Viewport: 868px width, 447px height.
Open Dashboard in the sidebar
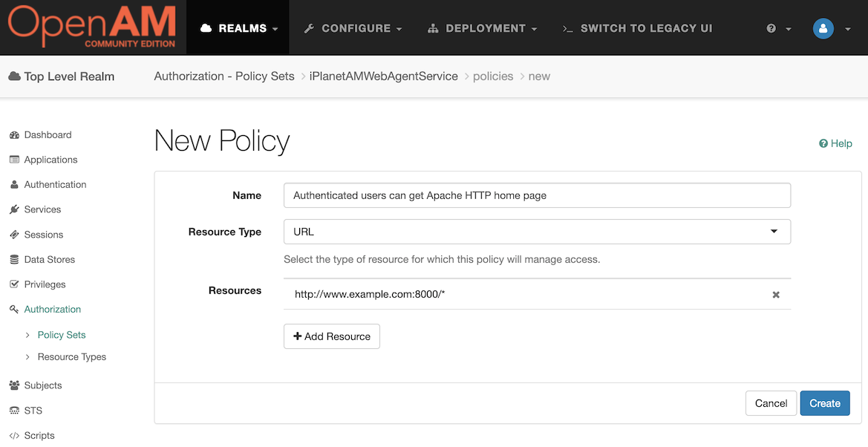coord(48,134)
